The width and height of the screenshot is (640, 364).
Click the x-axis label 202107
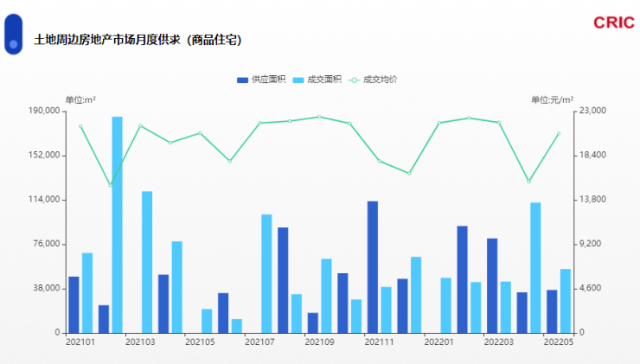[x=259, y=342]
